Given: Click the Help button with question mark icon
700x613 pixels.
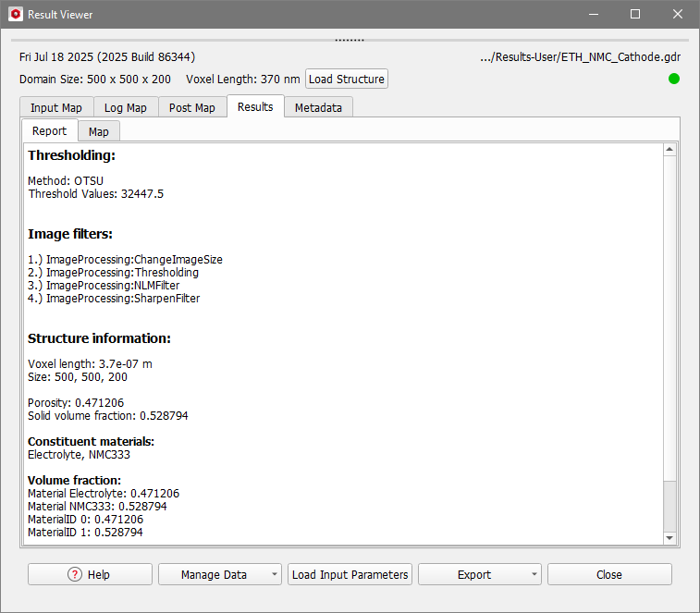Looking at the screenshot, I should click(90, 574).
